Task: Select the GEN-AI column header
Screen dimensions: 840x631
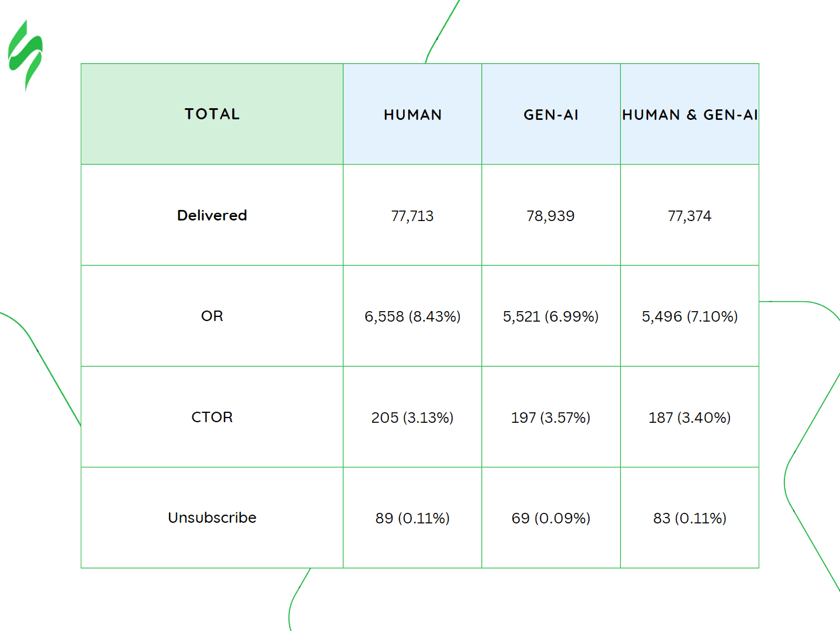Action: point(550,115)
